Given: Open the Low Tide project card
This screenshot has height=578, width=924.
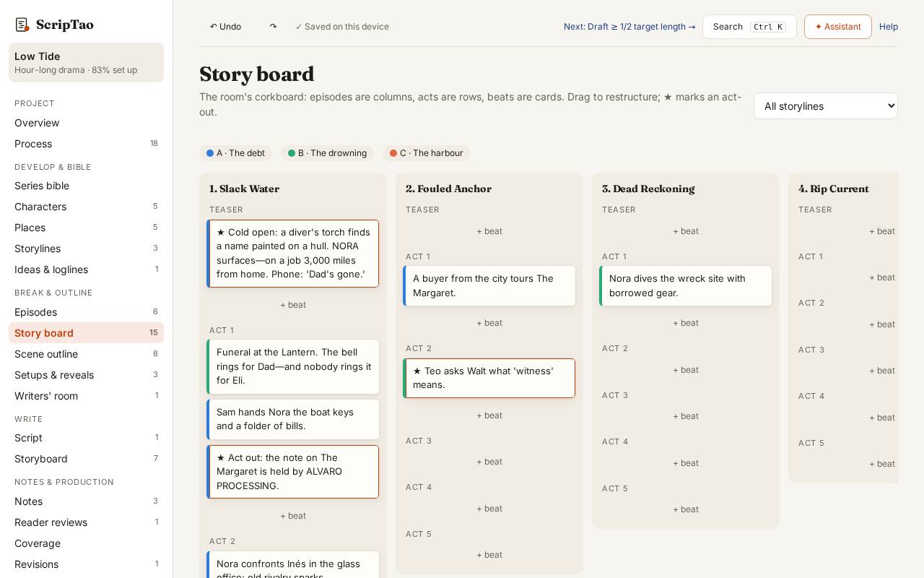Looking at the screenshot, I should coord(86,63).
